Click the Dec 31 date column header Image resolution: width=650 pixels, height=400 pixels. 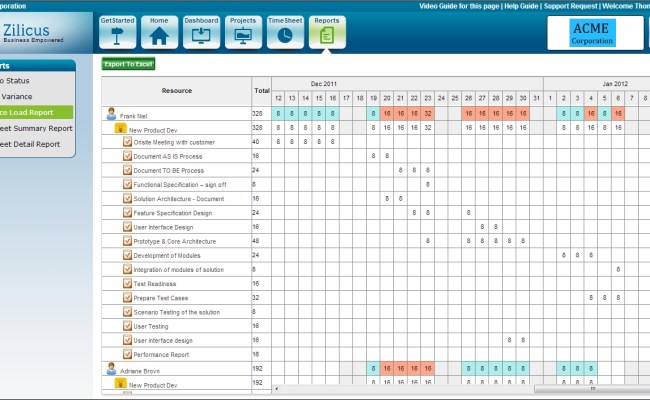(x=536, y=98)
